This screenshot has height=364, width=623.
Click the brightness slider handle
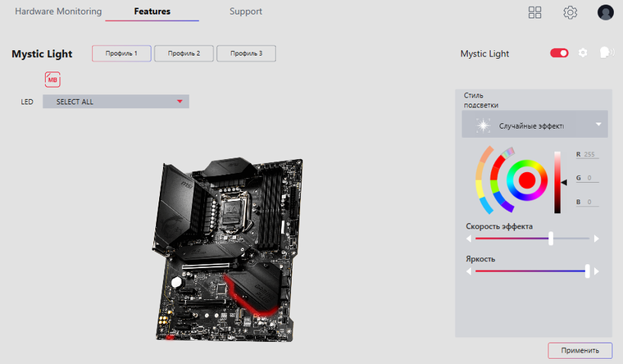tap(587, 271)
